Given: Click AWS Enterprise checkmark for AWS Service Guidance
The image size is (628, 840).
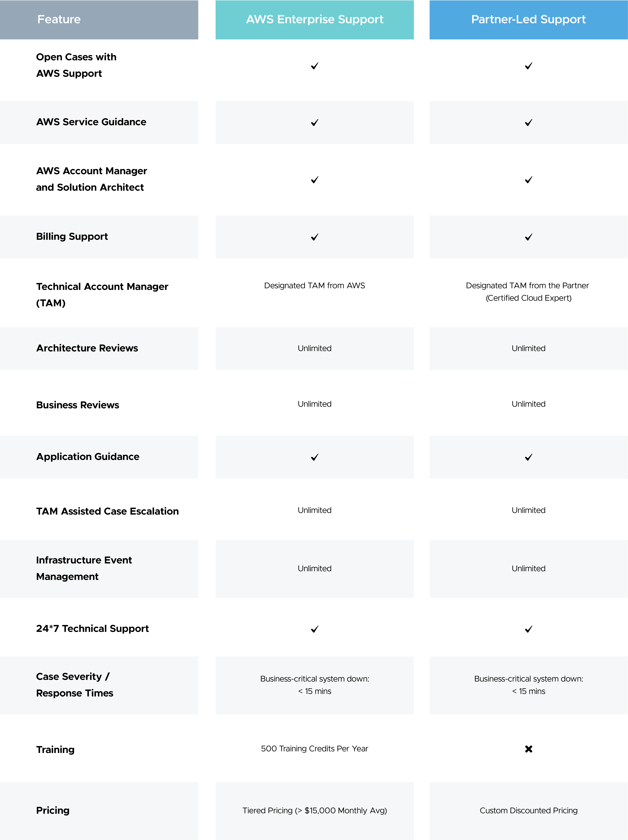Looking at the screenshot, I should click(x=314, y=123).
